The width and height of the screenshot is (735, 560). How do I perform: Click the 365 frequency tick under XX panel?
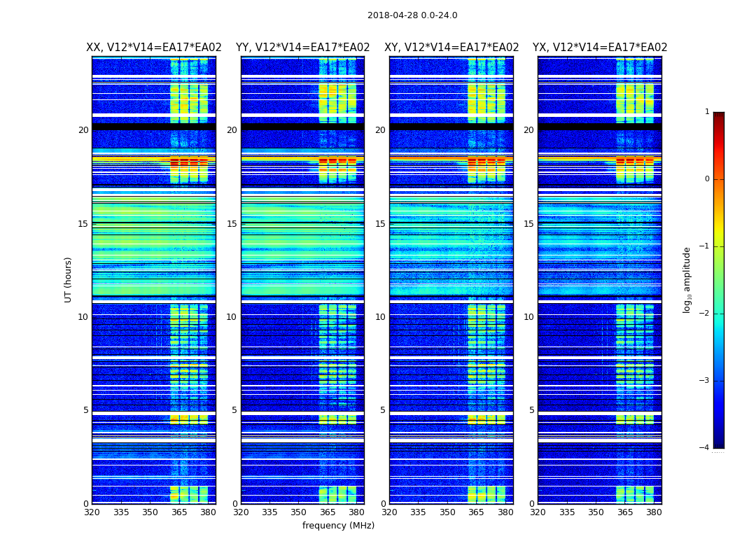[x=179, y=512]
